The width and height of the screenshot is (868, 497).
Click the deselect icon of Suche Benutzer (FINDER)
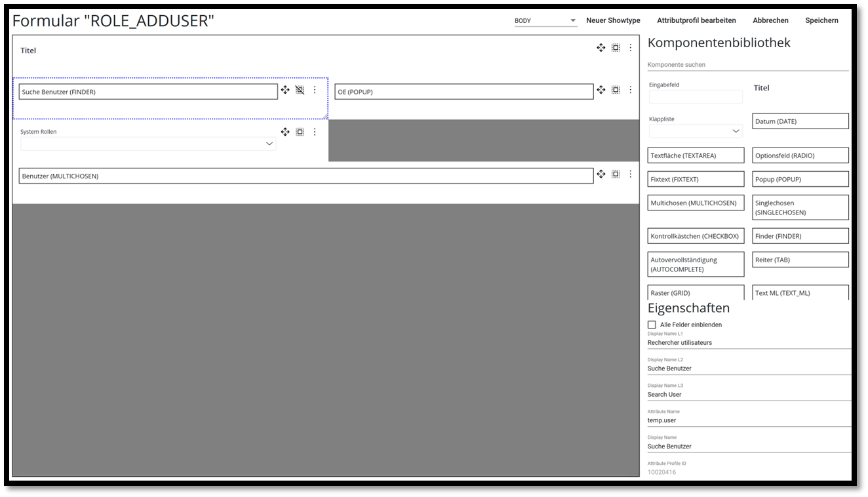[x=300, y=90]
